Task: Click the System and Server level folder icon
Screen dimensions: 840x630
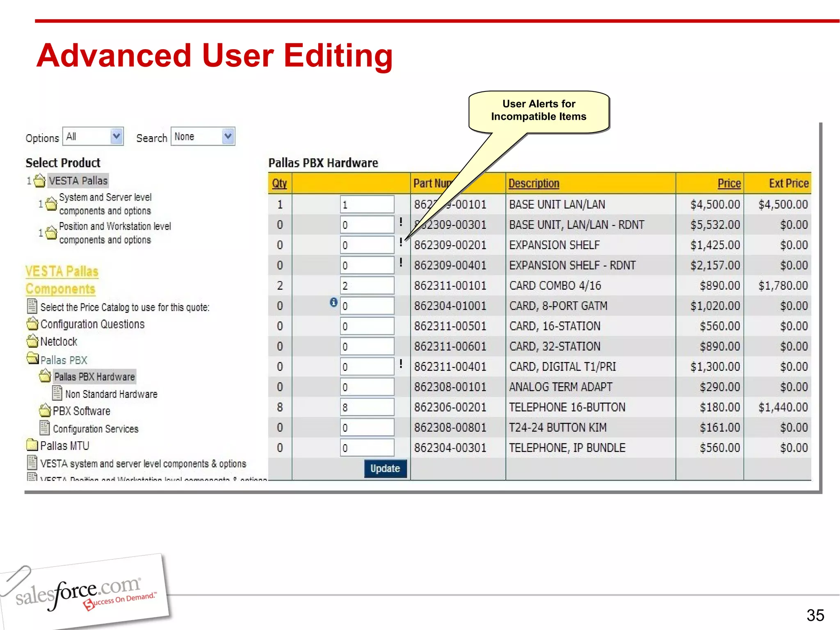Action: [x=51, y=203]
